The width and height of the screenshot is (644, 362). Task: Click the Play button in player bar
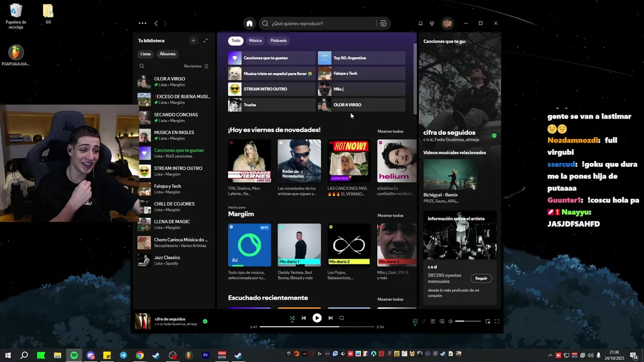(317, 318)
